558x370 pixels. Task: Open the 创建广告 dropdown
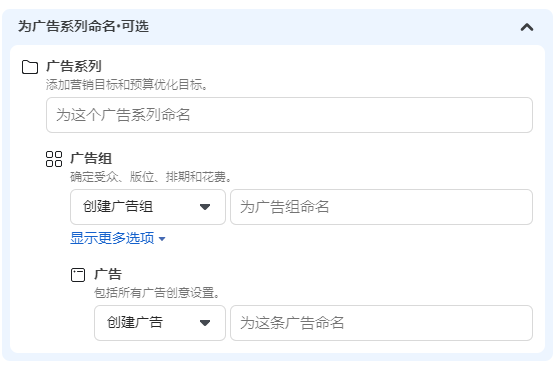click(x=160, y=323)
